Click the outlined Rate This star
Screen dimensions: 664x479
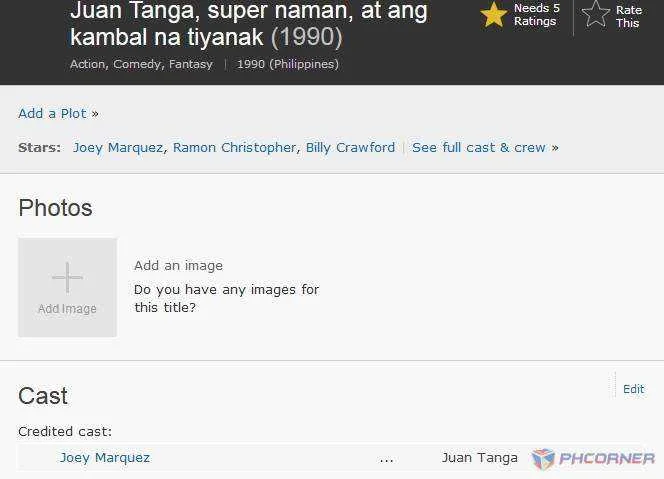coord(596,14)
